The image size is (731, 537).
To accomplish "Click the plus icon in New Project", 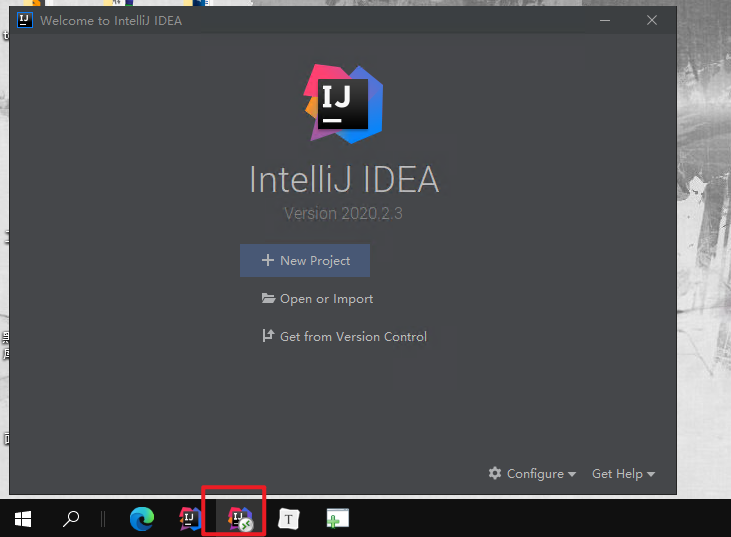I will pos(267,261).
